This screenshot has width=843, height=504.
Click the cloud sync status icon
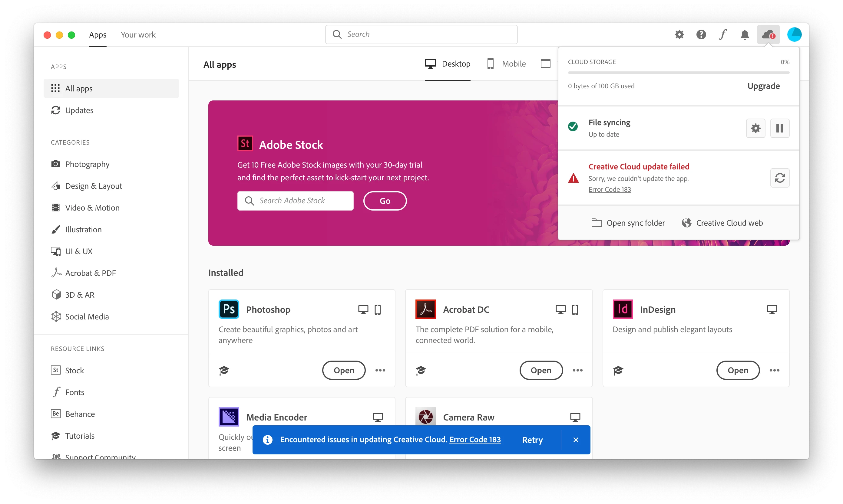[x=768, y=35]
